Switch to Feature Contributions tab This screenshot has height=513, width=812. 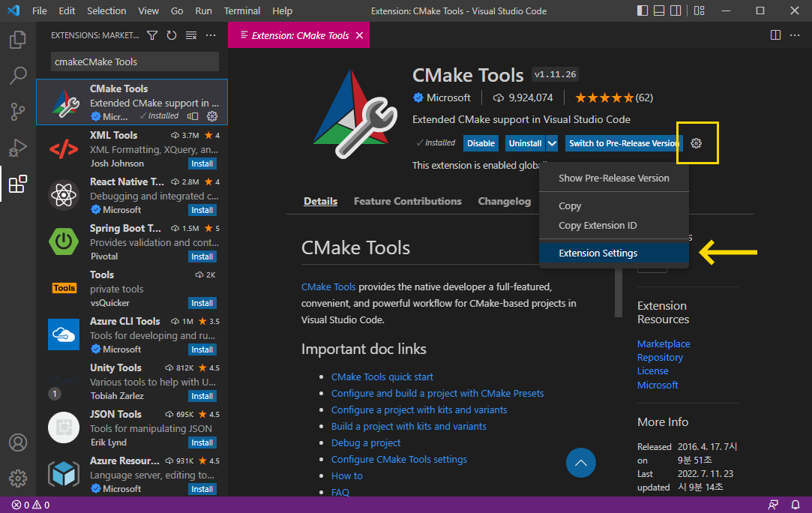408,201
